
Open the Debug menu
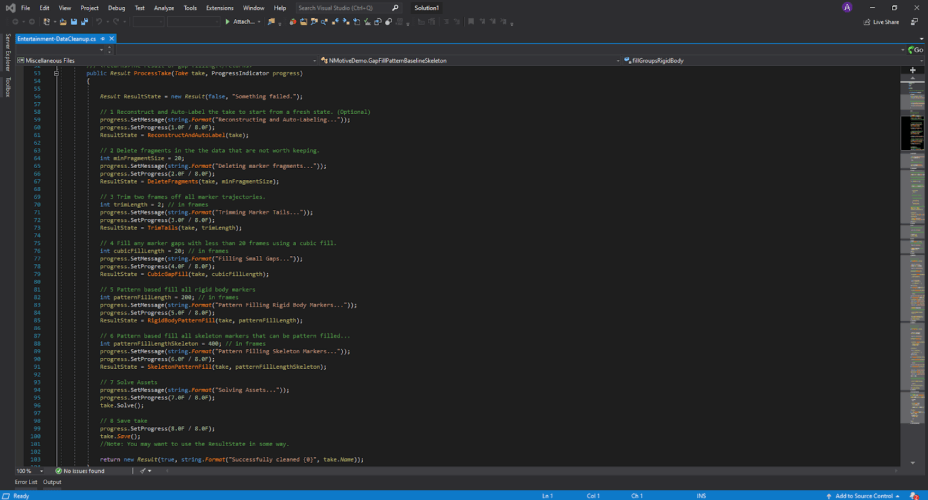click(x=117, y=8)
